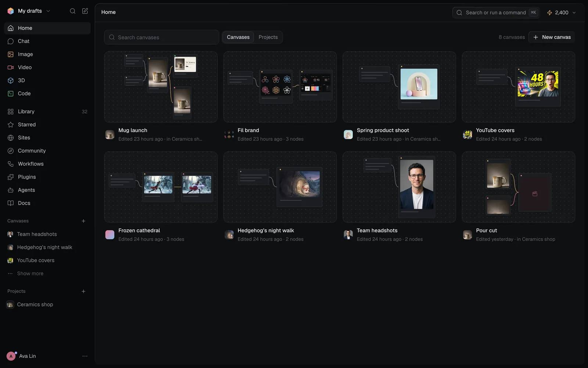Click the Spring product shoot title
Viewport: 588px width, 368px height.
[x=383, y=130]
